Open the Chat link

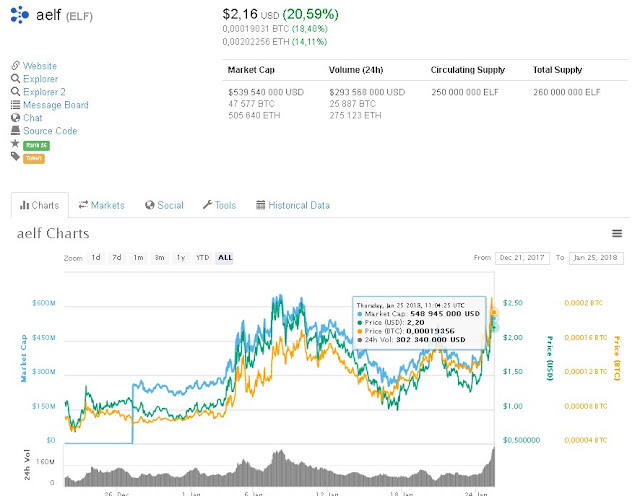coord(33,118)
